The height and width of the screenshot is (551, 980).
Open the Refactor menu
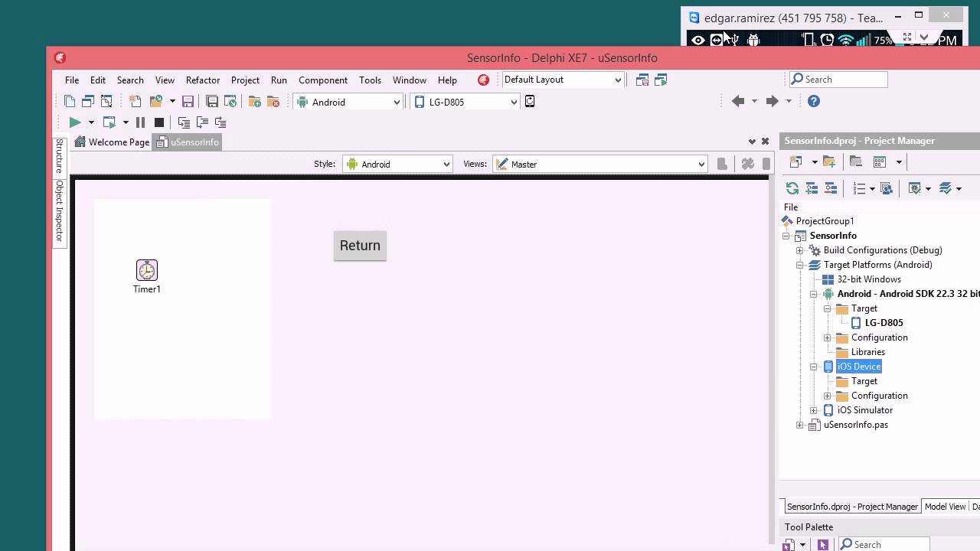click(203, 80)
